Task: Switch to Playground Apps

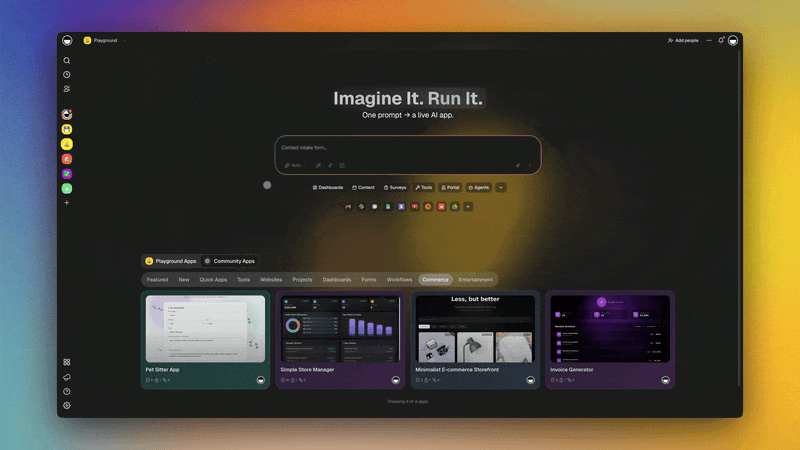Action: (x=171, y=261)
